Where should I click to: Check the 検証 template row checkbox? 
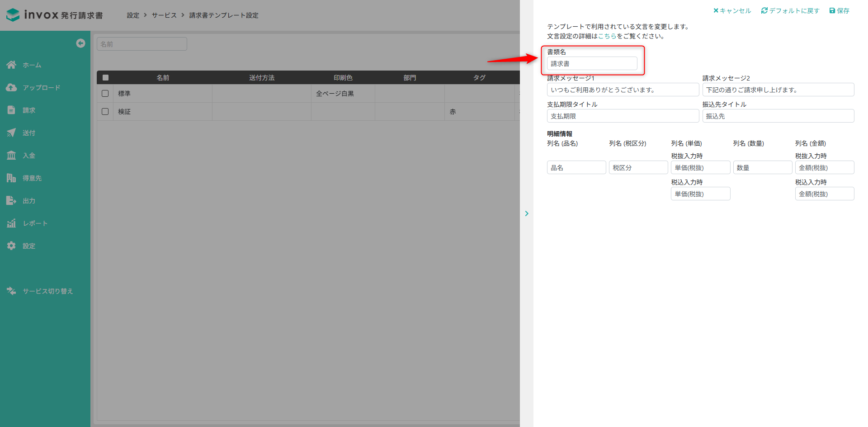(x=105, y=112)
